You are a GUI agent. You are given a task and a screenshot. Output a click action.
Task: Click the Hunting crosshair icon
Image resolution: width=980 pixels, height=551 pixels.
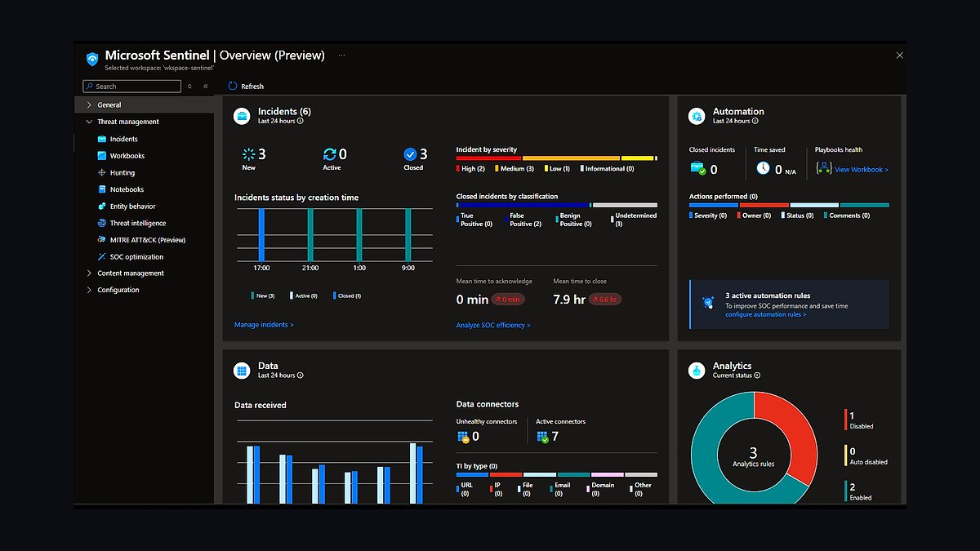point(102,173)
